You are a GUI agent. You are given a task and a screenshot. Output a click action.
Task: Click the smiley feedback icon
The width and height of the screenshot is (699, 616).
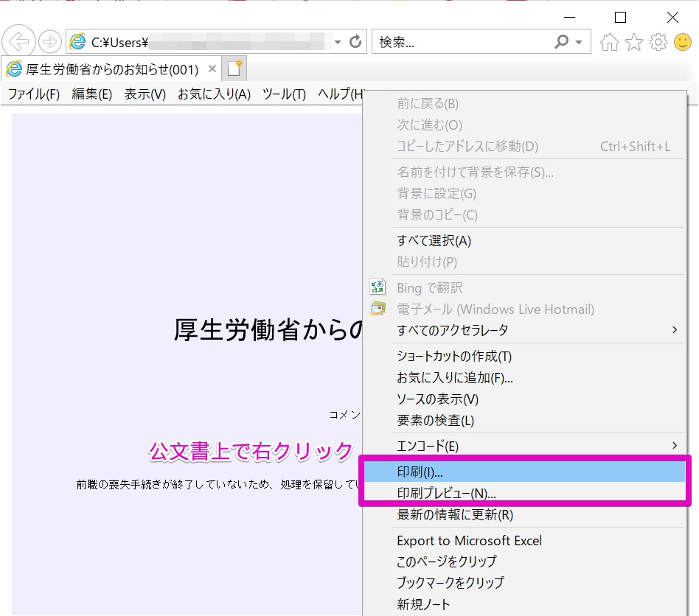point(683,42)
